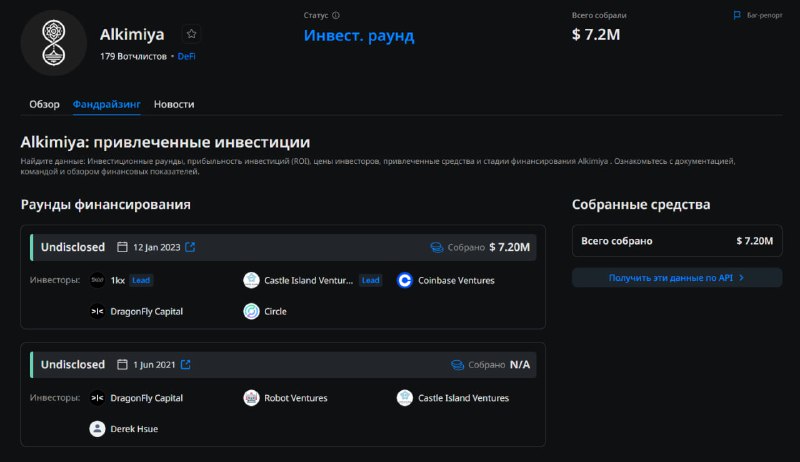The image size is (800, 462).
Task: Open the DeFi category link
Action: click(186, 56)
